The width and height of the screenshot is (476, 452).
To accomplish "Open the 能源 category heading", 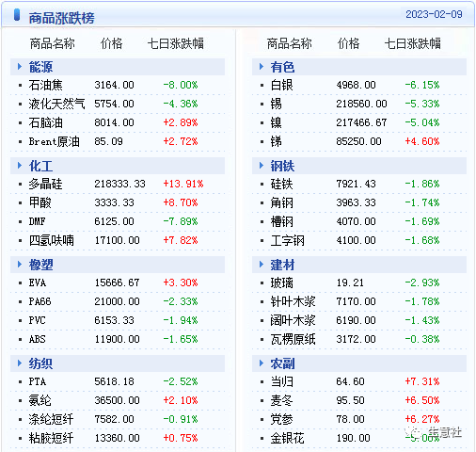I will pos(41,67).
